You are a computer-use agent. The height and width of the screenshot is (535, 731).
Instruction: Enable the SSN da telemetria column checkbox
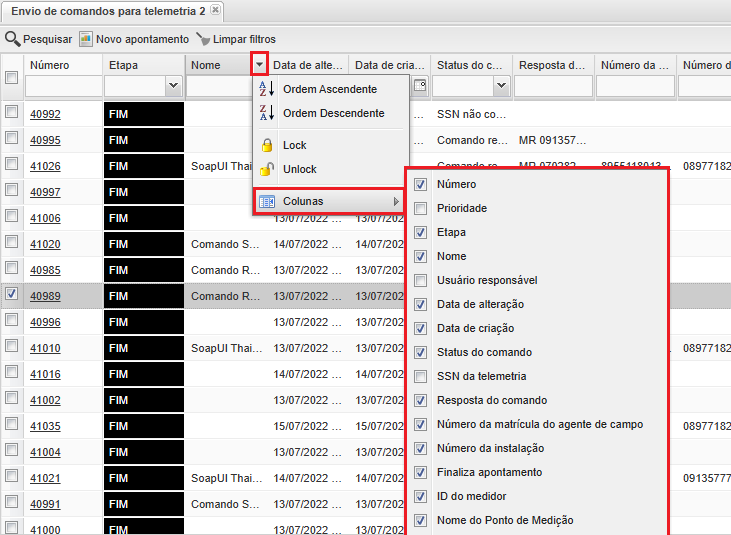point(421,376)
